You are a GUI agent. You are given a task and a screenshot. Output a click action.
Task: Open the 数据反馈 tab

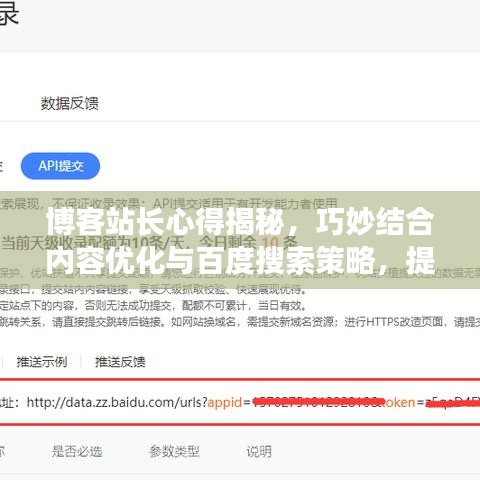[69, 103]
